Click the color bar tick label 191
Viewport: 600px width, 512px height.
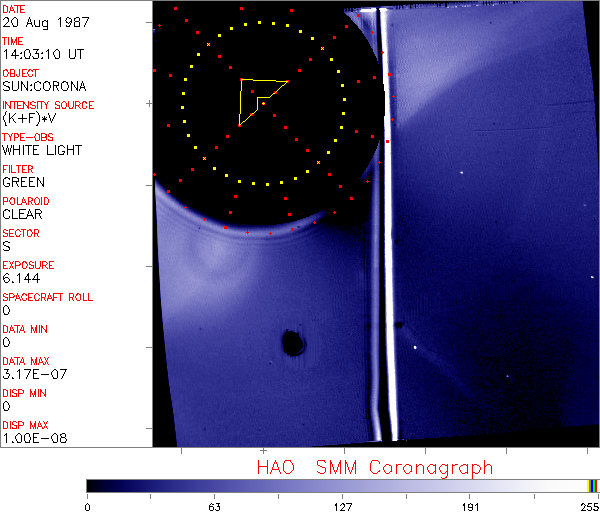tap(470, 505)
